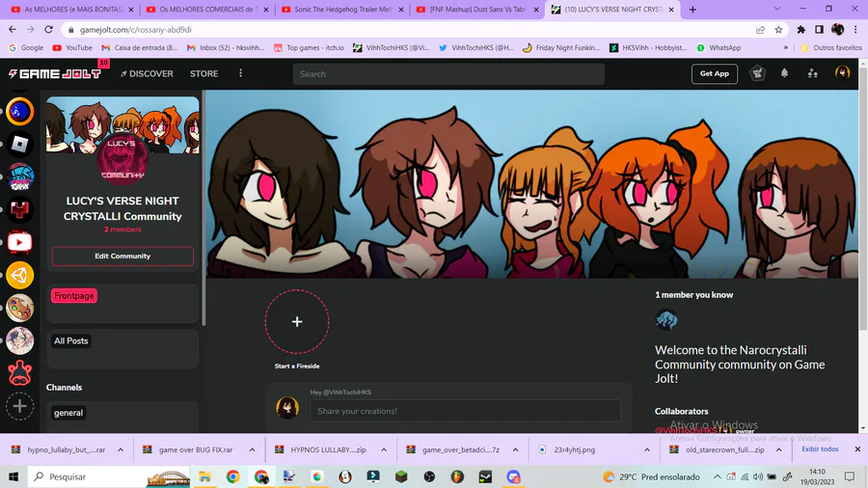
Task: Switch to the As MELHORES YouTube tab
Action: pos(73,10)
